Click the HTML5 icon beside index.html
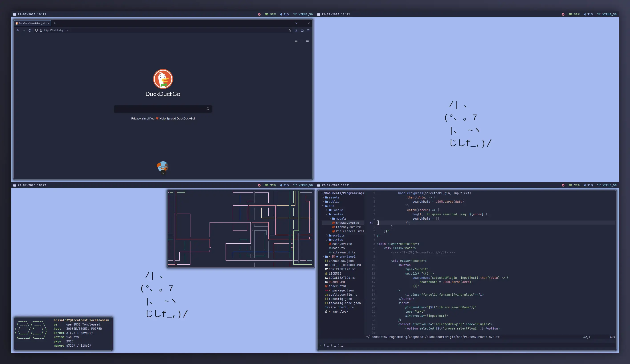This screenshot has width=630, height=364. pos(326,286)
